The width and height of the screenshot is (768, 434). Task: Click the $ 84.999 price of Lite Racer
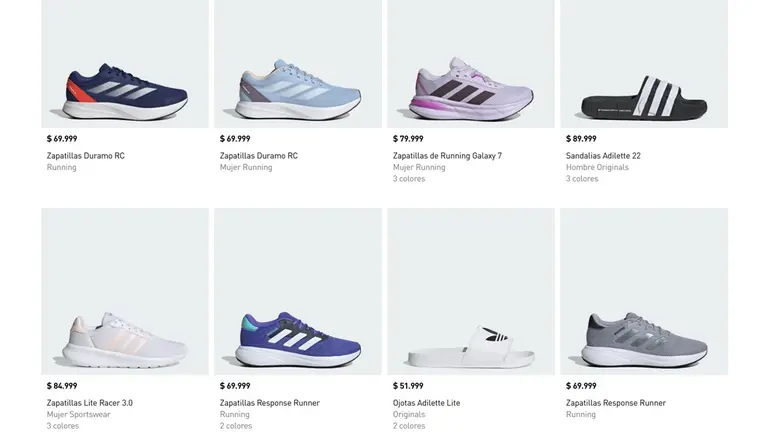62,386
